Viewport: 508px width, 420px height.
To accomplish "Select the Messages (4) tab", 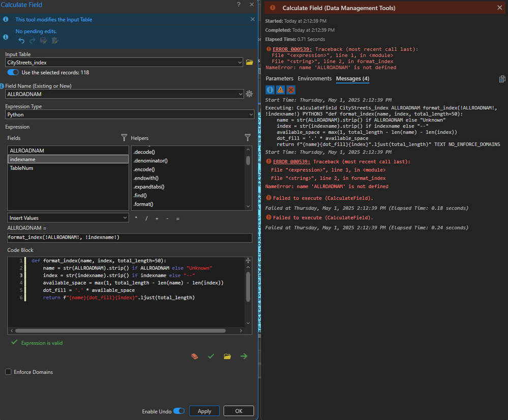I will [x=352, y=78].
